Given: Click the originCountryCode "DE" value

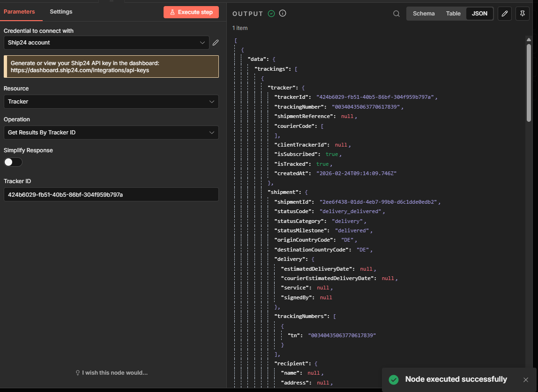Looking at the screenshot, I should 347,240.
